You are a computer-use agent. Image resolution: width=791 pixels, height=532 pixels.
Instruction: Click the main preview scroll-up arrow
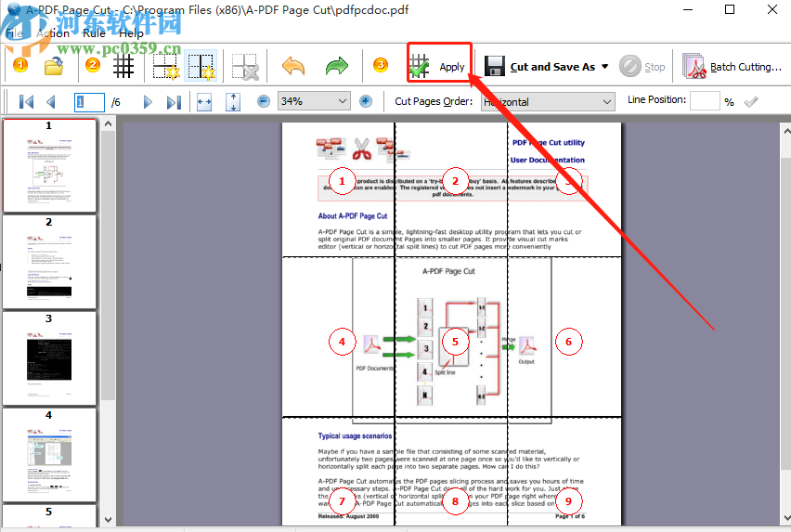pos(786,131)
